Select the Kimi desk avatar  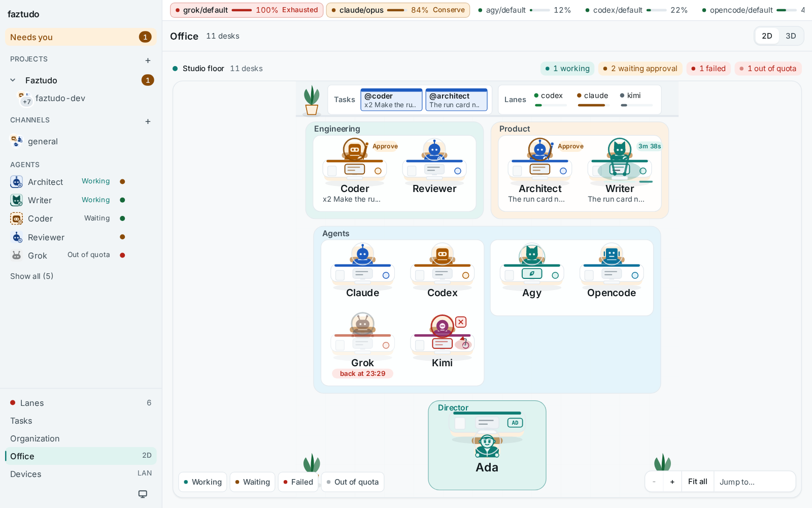click(x=443, y=326)
